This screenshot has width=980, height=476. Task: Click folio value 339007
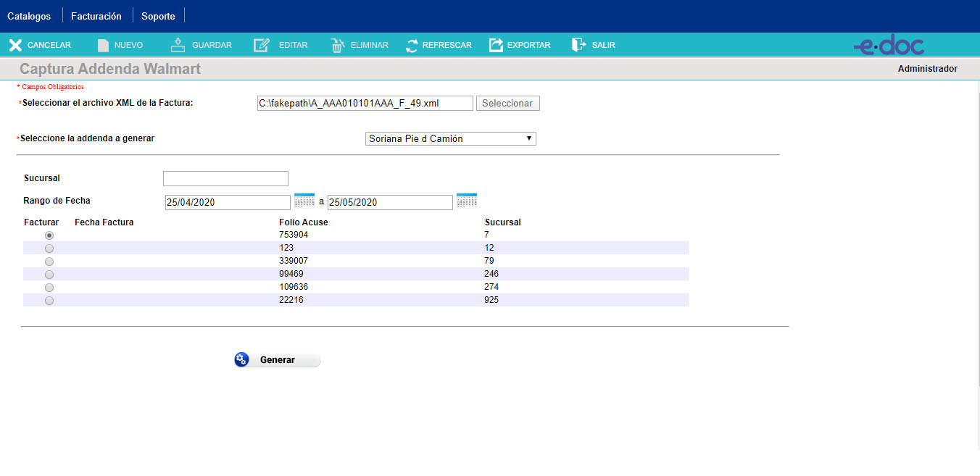click(294, 261)
